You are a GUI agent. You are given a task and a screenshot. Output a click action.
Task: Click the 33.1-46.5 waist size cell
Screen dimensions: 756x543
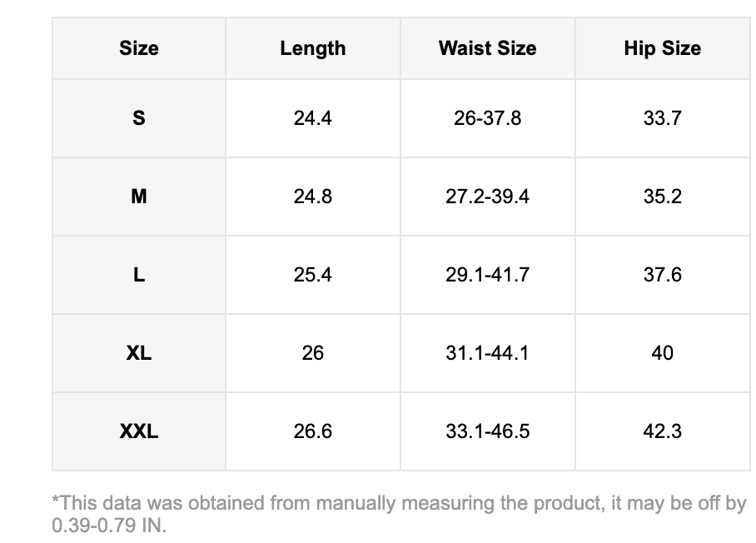pos(487,431)
